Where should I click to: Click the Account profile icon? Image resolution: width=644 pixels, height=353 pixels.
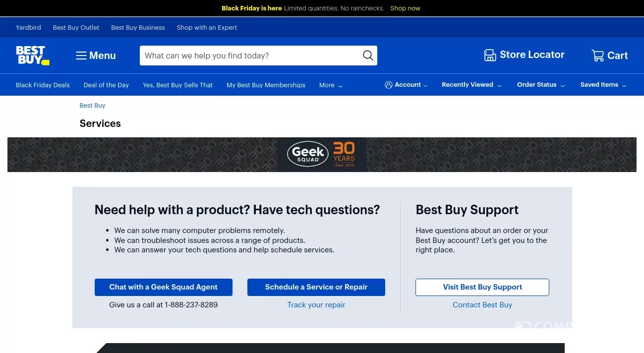tap(389, 85)
